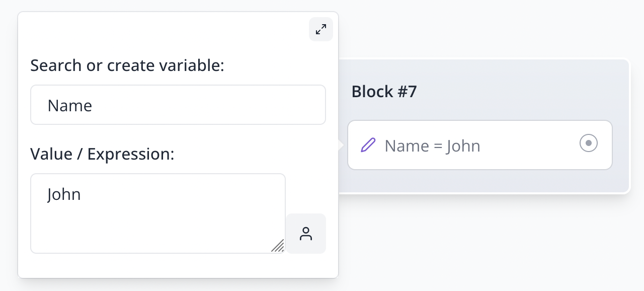
Task: Expand the variable popover with the arrows icon
Action: point(320,30)
